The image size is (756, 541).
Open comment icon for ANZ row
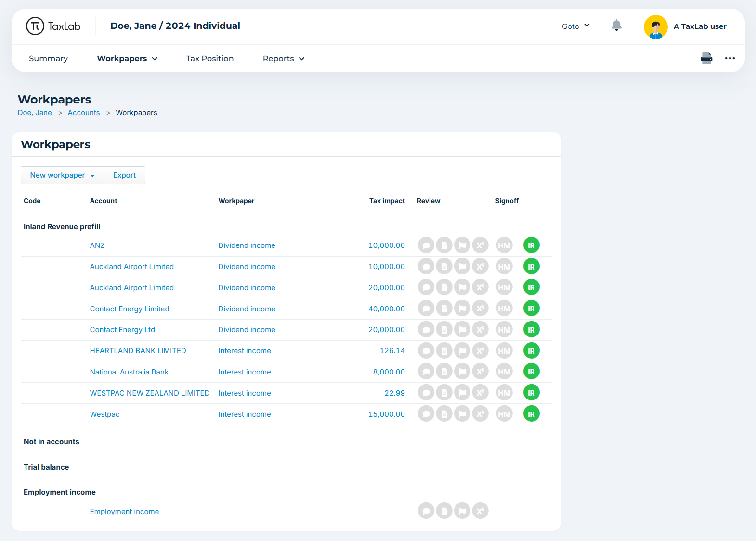(426, 245)
